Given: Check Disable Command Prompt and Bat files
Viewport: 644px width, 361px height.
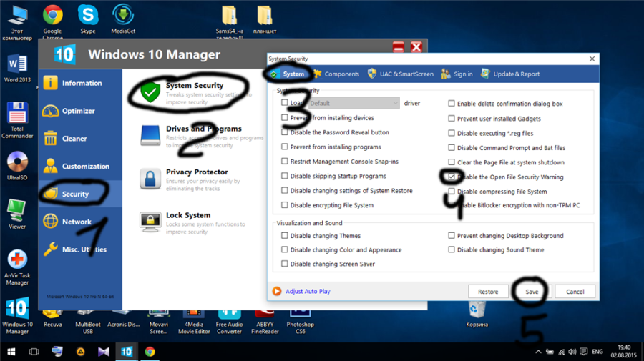Looking at the screenshot, I should pos(452,147).
